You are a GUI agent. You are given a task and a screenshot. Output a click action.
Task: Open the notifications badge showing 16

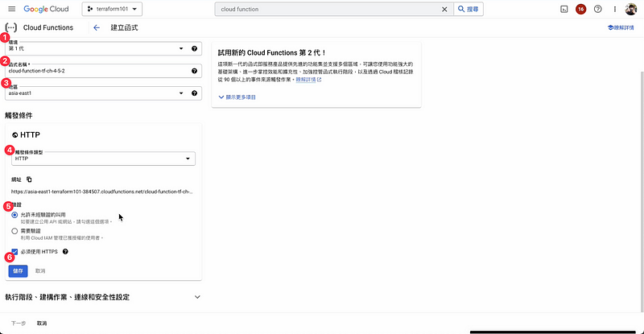580,9
